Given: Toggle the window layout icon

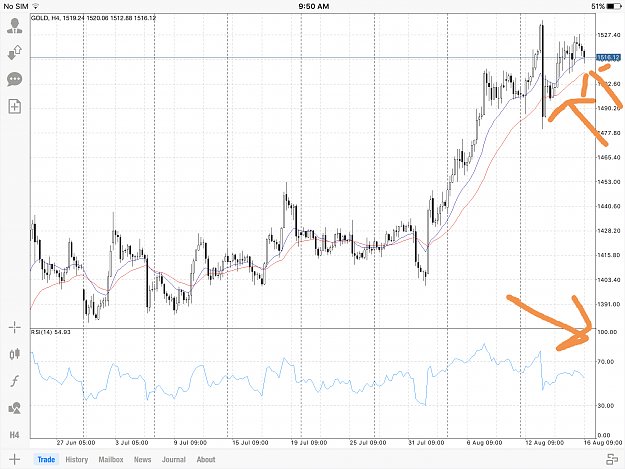Looking at the screenshot, I should click(x=612, y=459).
